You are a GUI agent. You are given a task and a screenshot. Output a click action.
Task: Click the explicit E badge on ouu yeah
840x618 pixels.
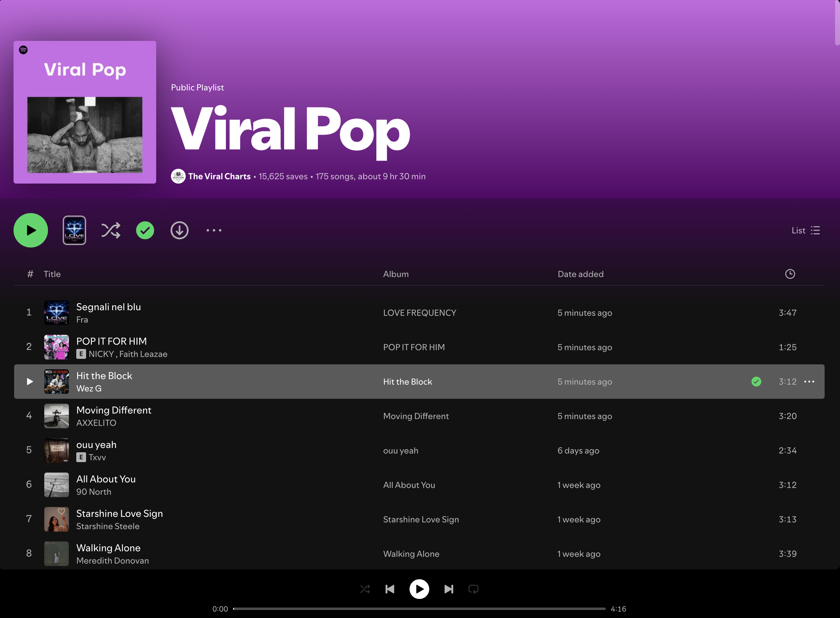pyautogui.click(x=81, y=457)
